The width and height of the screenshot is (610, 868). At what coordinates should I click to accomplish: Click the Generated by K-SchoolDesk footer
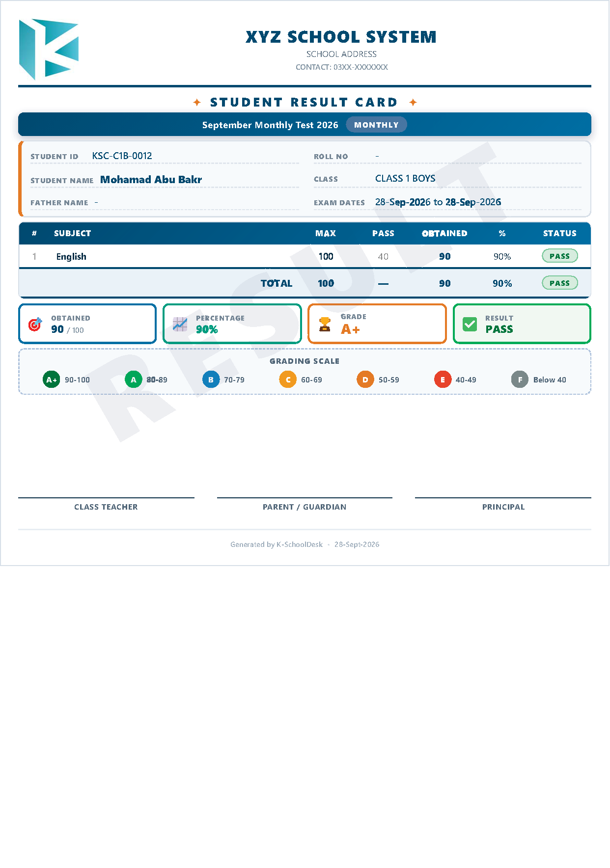[277, 544]
